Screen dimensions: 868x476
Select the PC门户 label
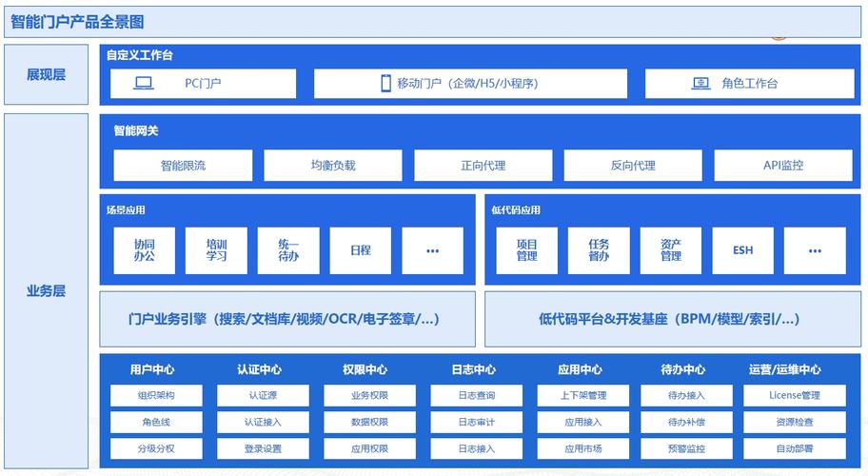pyautogui.click(x=203, y=84)
